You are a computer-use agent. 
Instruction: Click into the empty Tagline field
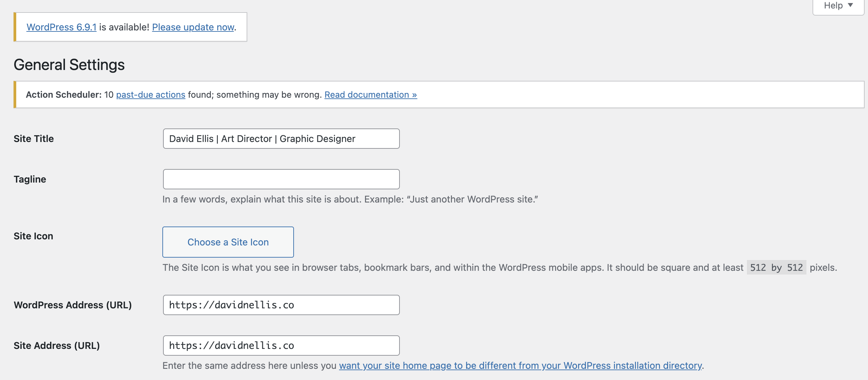tap(281, 179)
